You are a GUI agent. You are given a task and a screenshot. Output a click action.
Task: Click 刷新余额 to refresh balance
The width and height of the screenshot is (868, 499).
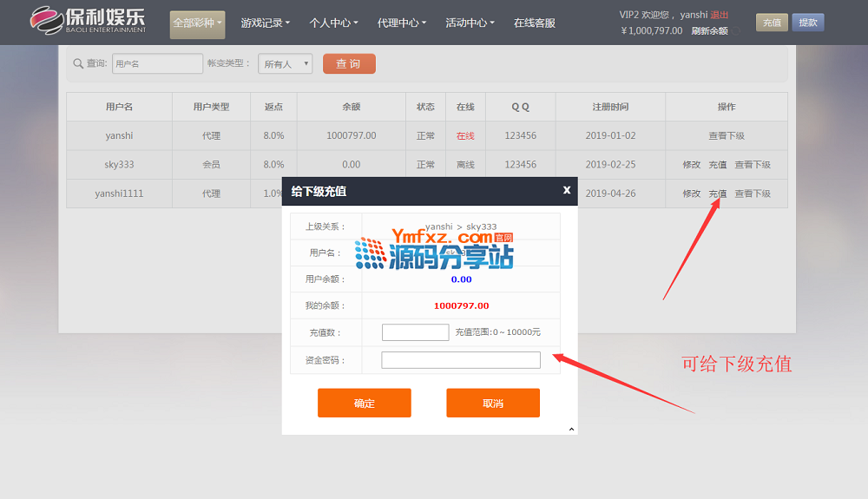[x=709, y=31]
